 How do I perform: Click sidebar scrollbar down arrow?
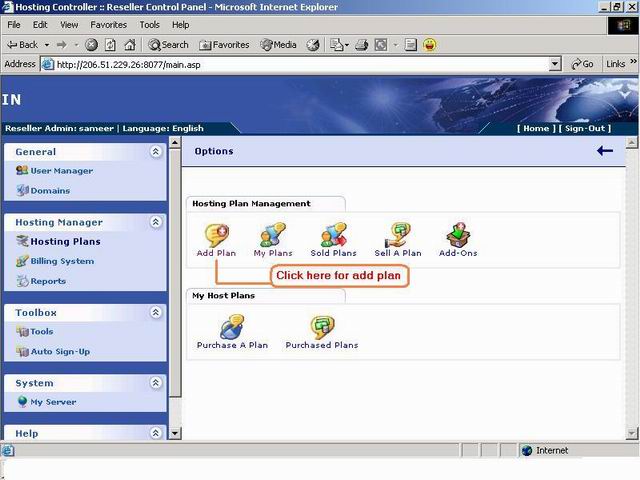(175, 433)
